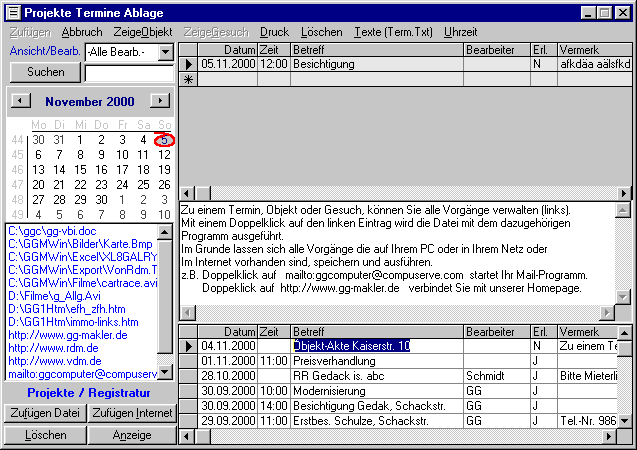Select D:\Filme\g_Allg.Avi entry
The image size is (637, 450).
click(x=54, y=296)
